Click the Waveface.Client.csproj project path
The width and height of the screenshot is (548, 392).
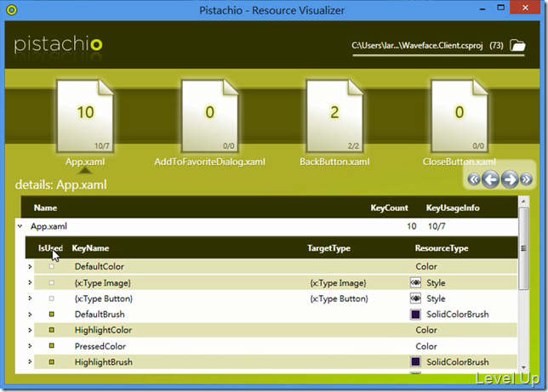point(417,45)
